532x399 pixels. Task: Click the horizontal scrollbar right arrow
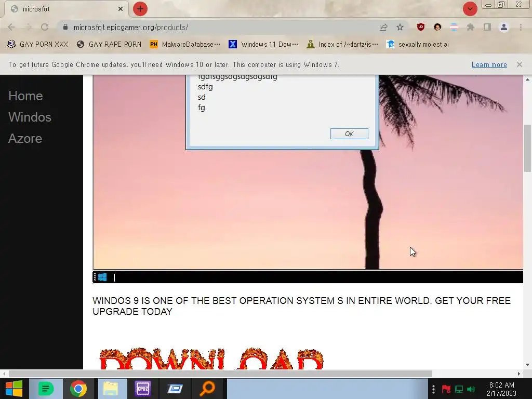click(x=519, y=374)
